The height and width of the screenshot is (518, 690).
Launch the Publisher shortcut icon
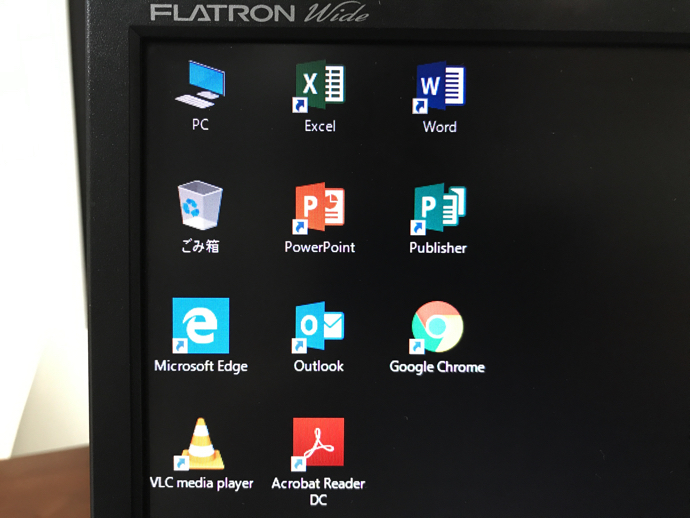tap(438, 209)
